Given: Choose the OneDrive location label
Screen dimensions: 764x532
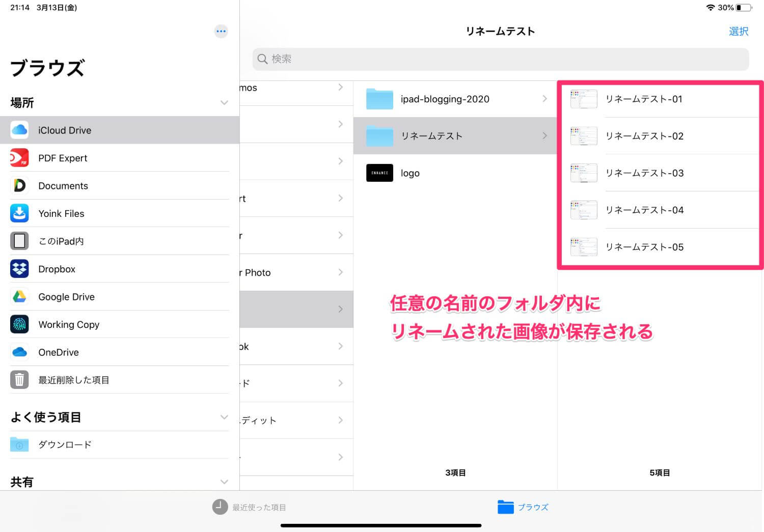Looking at the screenshot, I should click(x=59, y=352).
